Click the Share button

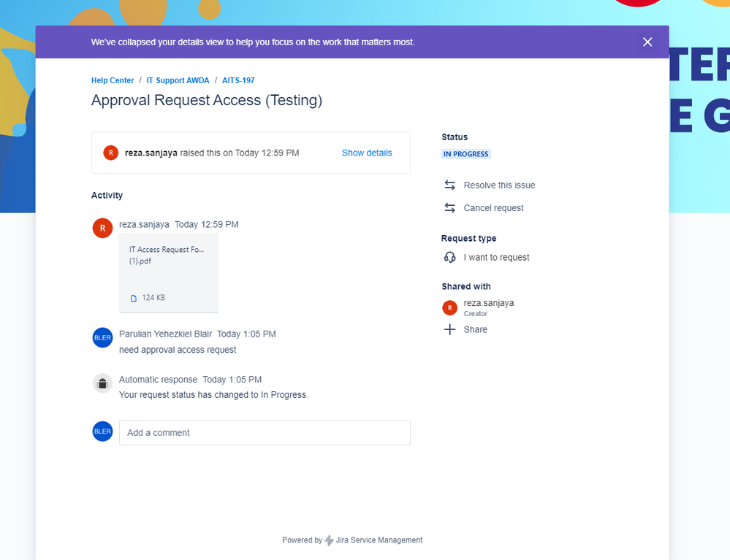pos(475,329)
